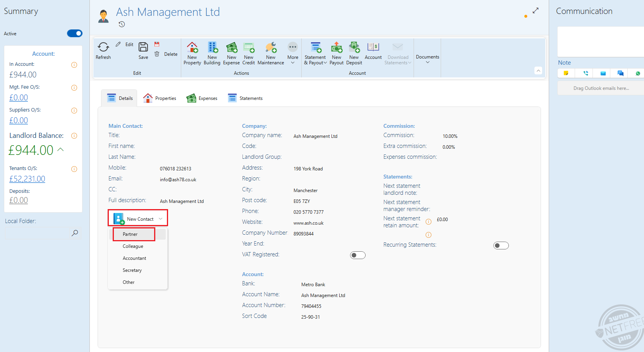644x352 pixels.
Task: Click the small red save icon
Action: (157, 44)
